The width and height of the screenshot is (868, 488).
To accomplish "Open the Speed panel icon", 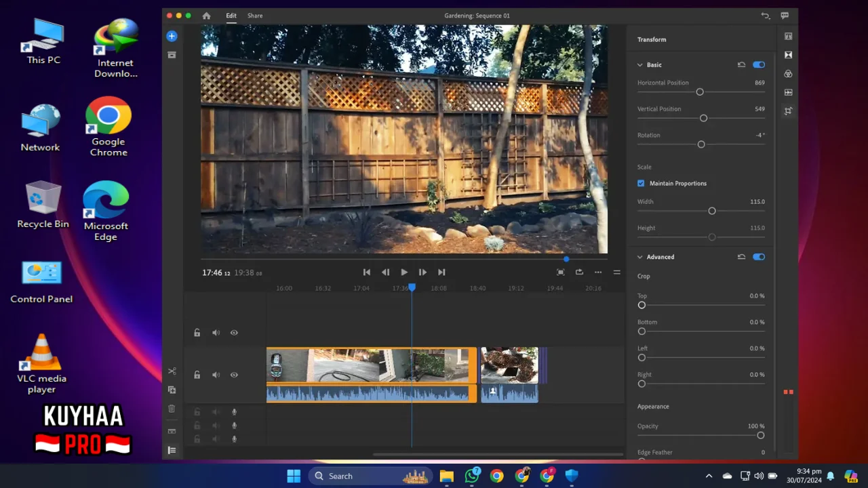I will pyautogui.click(x=788, y=92).
